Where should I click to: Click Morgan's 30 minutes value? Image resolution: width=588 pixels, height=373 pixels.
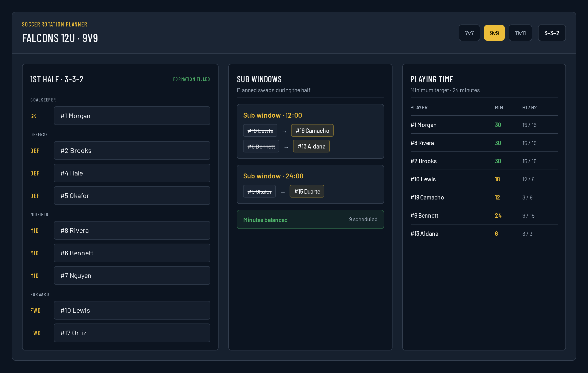click(498, 125)
